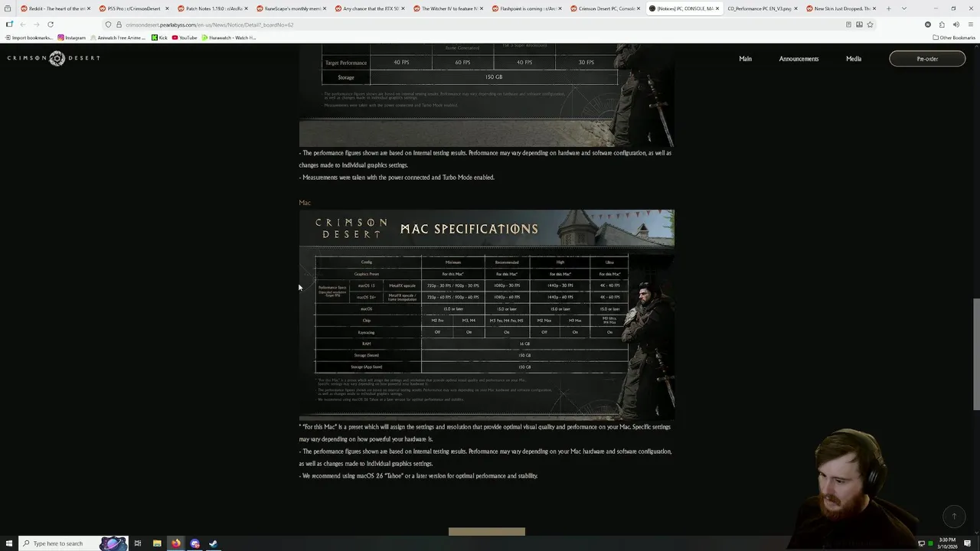Open the Media navigation item
Image resolution: width=980 pixels, height=551 pixels.
pyautogui.click(x=854, y=59)
